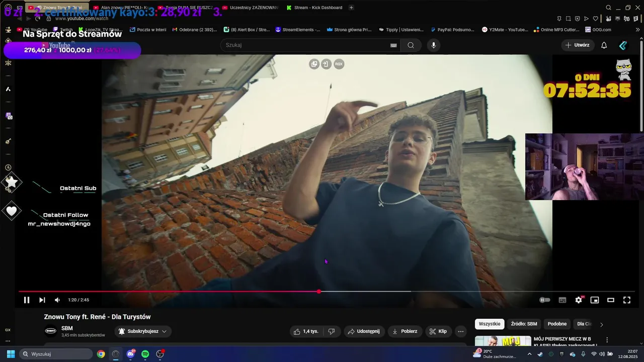Open Spotify from taskbar

145,354
